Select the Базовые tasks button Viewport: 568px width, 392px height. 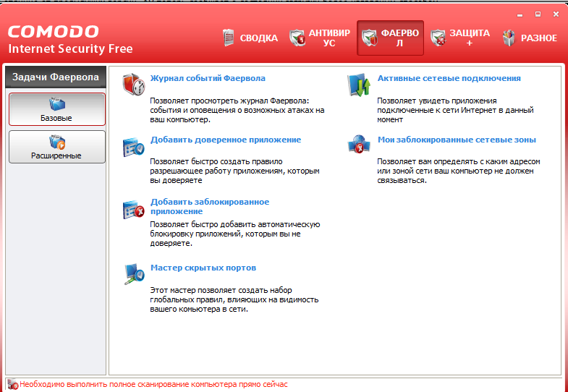[x=57, y=109]
